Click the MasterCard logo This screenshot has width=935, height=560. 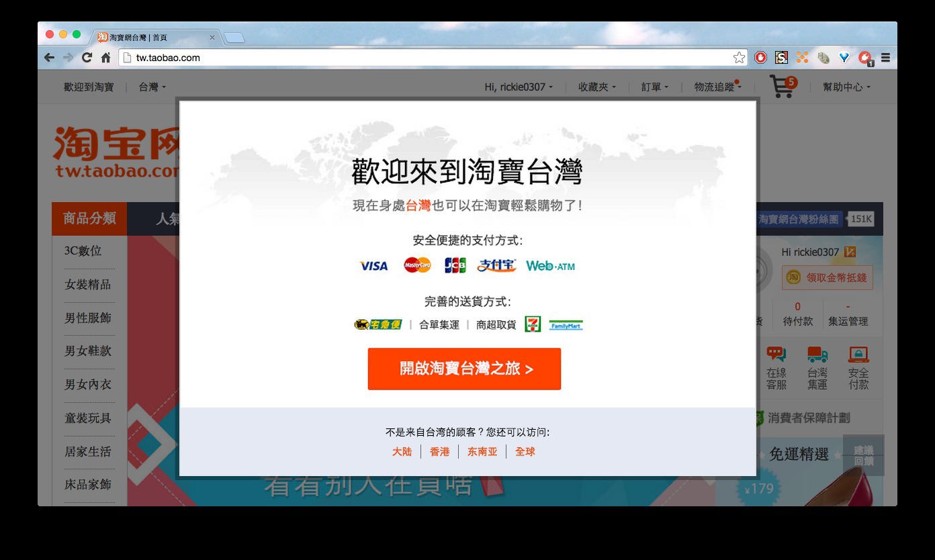pos(417,265)
